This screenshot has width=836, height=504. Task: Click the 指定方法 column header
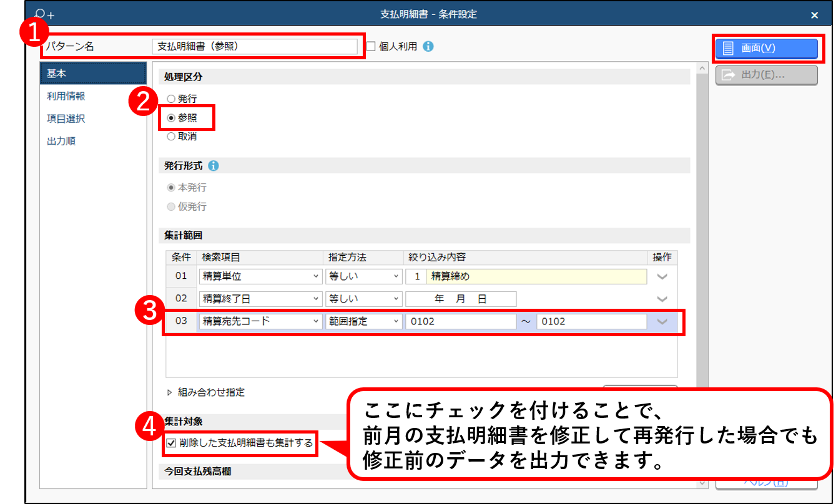point(364,257)
